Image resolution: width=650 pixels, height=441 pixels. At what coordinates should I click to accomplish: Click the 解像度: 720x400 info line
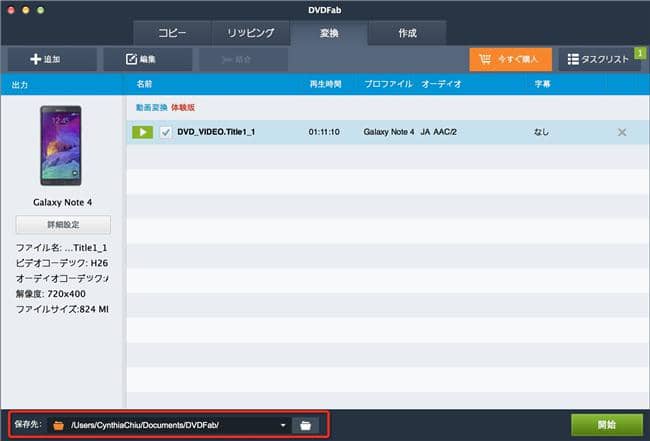tap(51, 294)
